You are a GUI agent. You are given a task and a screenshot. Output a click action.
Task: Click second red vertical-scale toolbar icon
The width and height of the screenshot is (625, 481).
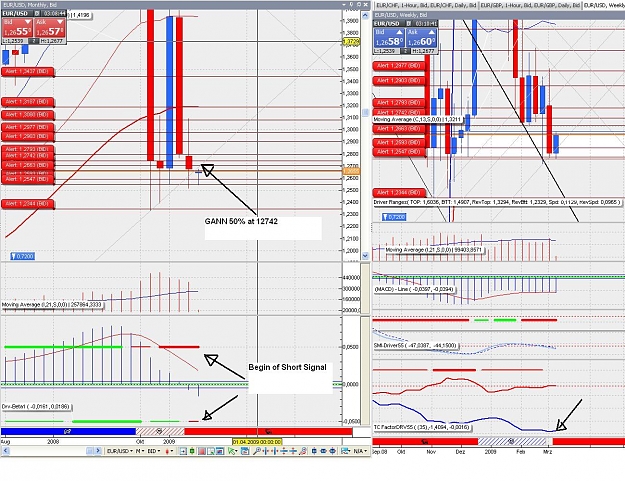[293, 451]
